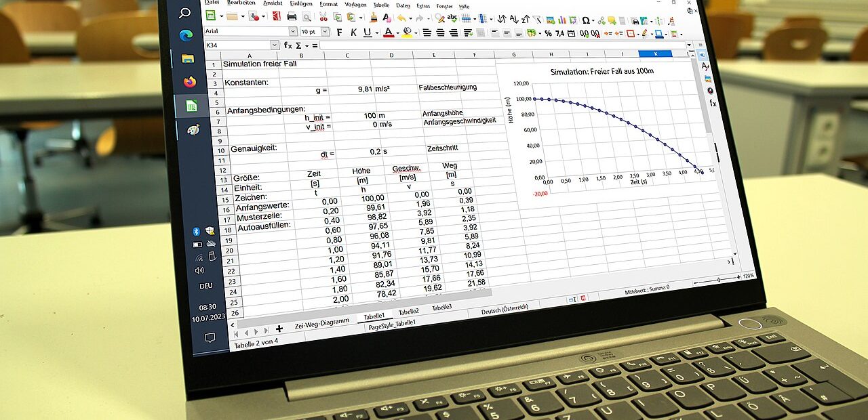The image size is (868, 420).
Task: Click the yellow Highlighting Color swatch
Action: click(x=407, y=33)
